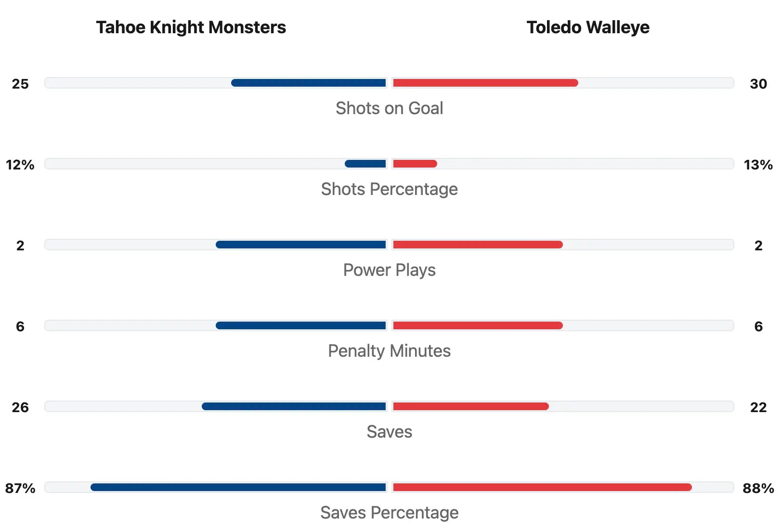Click the Penalty Minutes stat label
The height and width of the screenshot is (532, 781).
(x=389, y=351)
